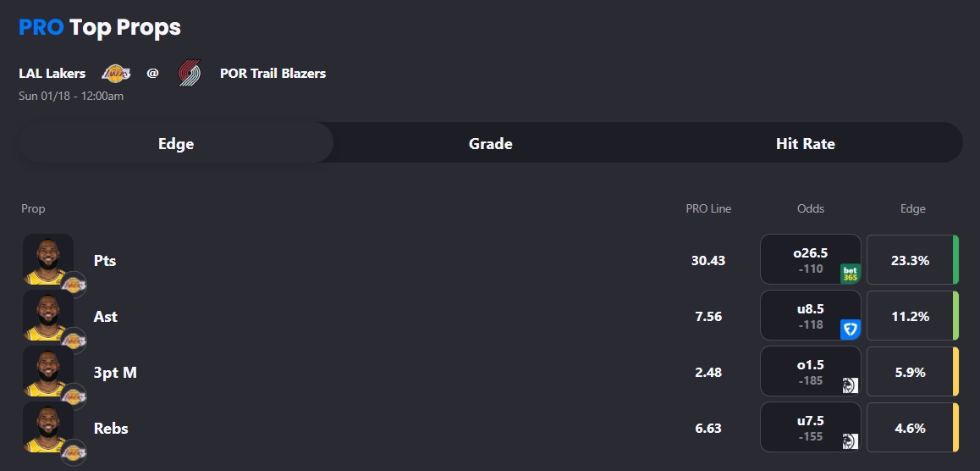Select the o26.5 -110 odds button

810,259
